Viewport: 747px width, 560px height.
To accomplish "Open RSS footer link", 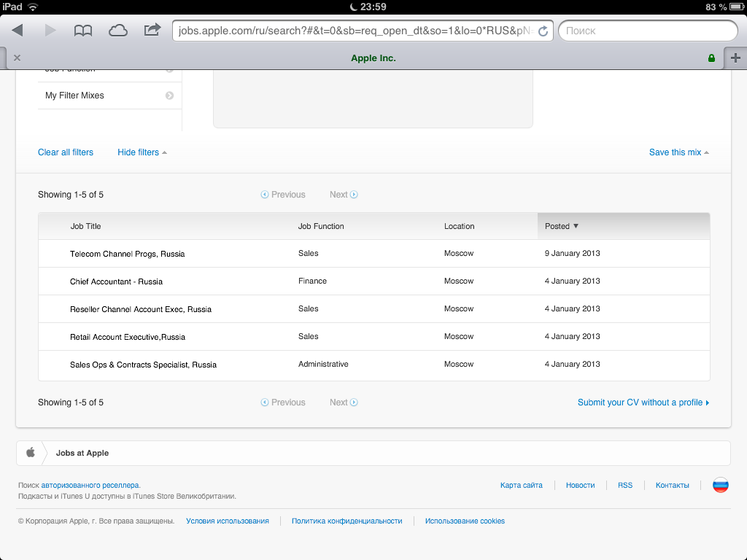I will [625, 485].
